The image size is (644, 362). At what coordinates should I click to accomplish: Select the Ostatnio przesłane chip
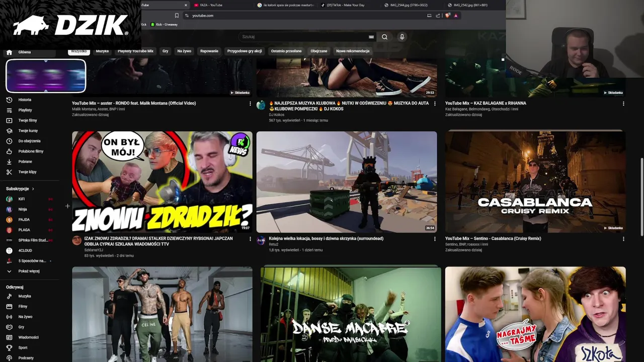click(x=286, y=51)
